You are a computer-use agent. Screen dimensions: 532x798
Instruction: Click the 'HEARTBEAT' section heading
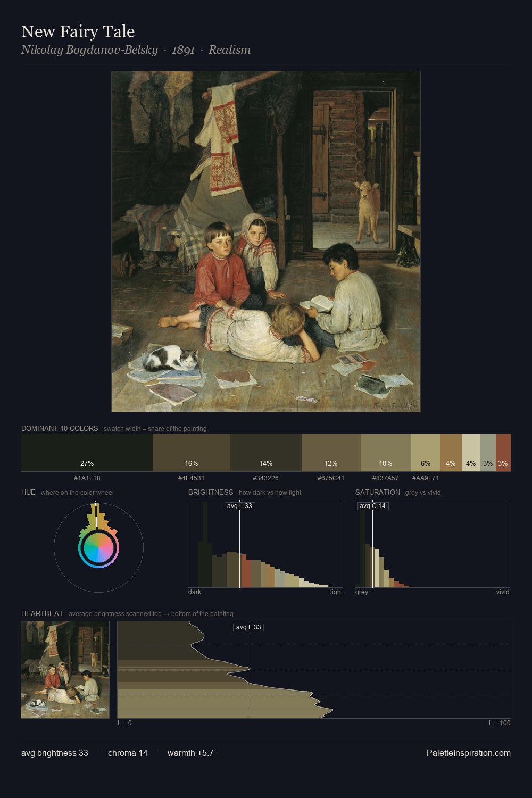click(x=42, y=613)
